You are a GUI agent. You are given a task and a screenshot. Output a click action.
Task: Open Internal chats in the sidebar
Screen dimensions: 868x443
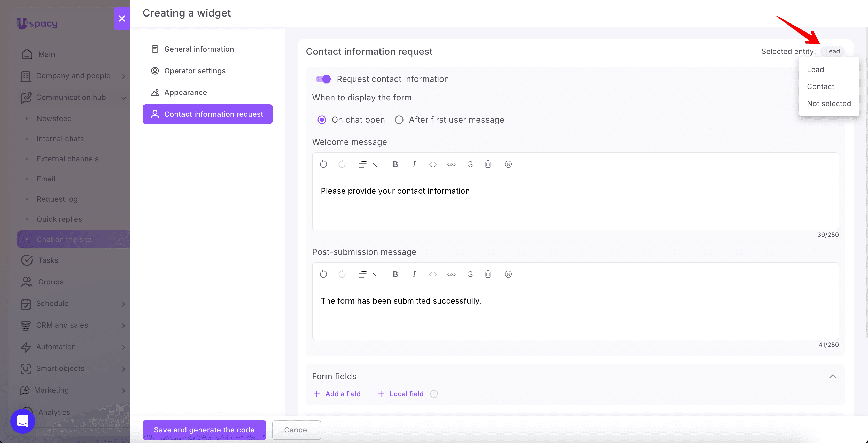pyautogui.click(x=60, y=139)
